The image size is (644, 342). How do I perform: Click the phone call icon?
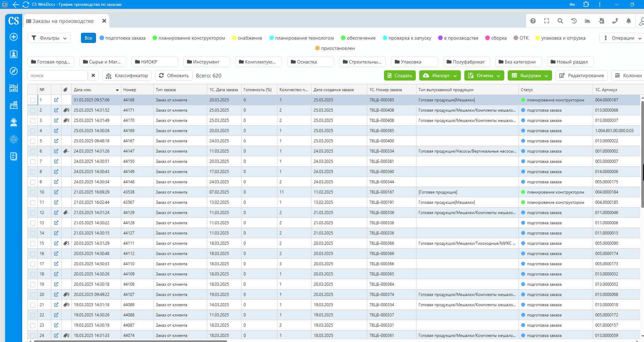[615, 21]
